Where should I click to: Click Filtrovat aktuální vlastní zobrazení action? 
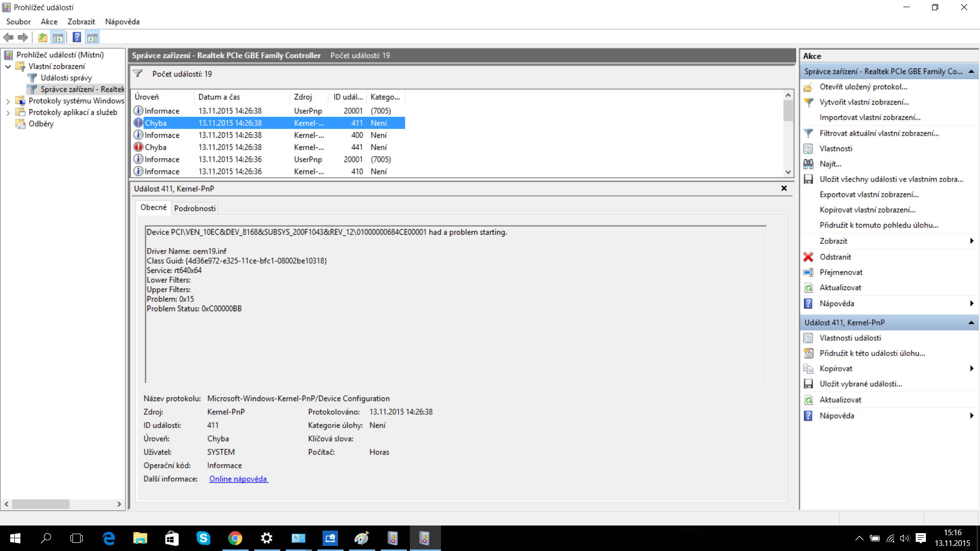(879, 133)
